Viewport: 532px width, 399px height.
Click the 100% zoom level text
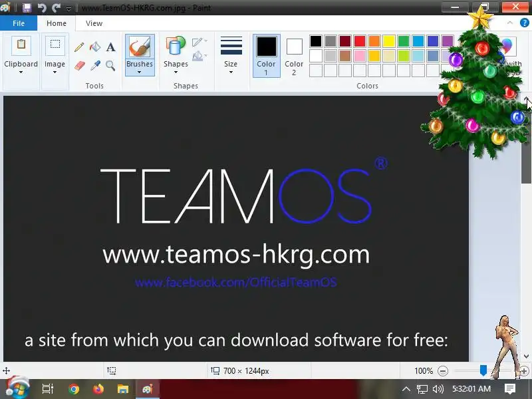coord(424,371)
